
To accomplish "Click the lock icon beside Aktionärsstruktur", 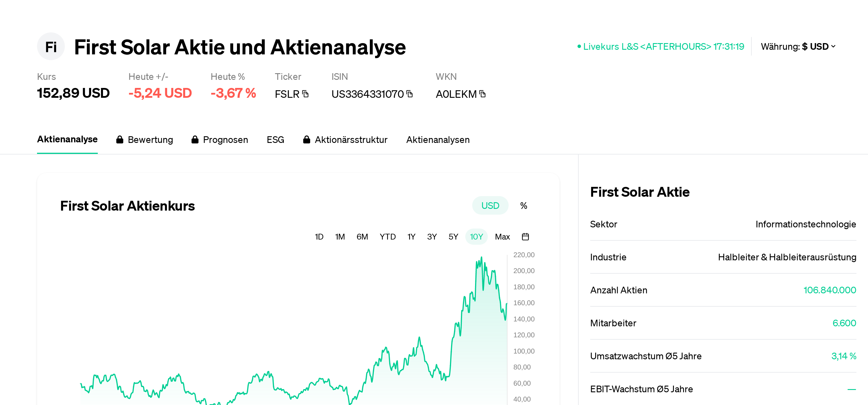I will click(306, 139).
